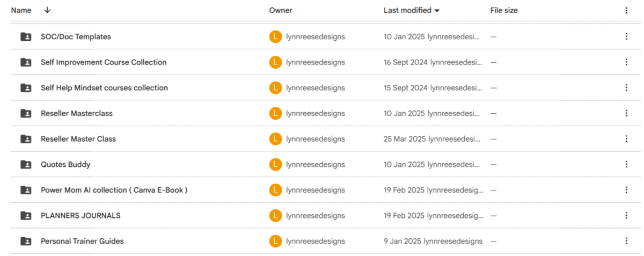The height and width of the screenshot is (256, 644).
Task: Click the Owner column header
Action: click(x=281, y=10)
